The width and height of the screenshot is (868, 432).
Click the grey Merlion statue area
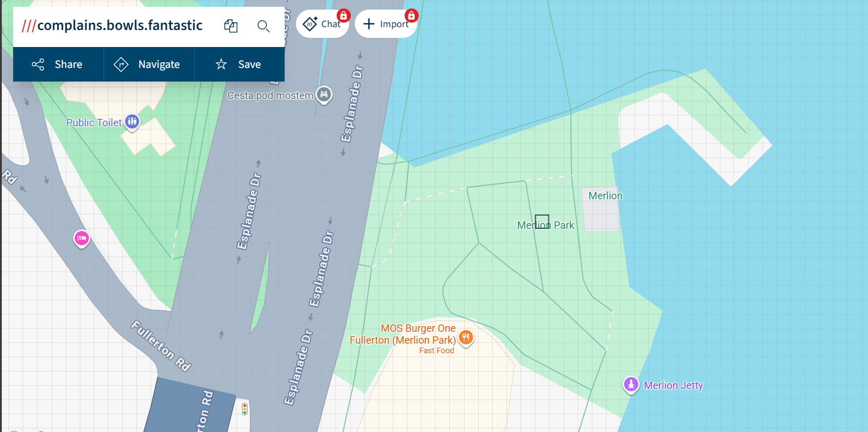pos(600,216)
